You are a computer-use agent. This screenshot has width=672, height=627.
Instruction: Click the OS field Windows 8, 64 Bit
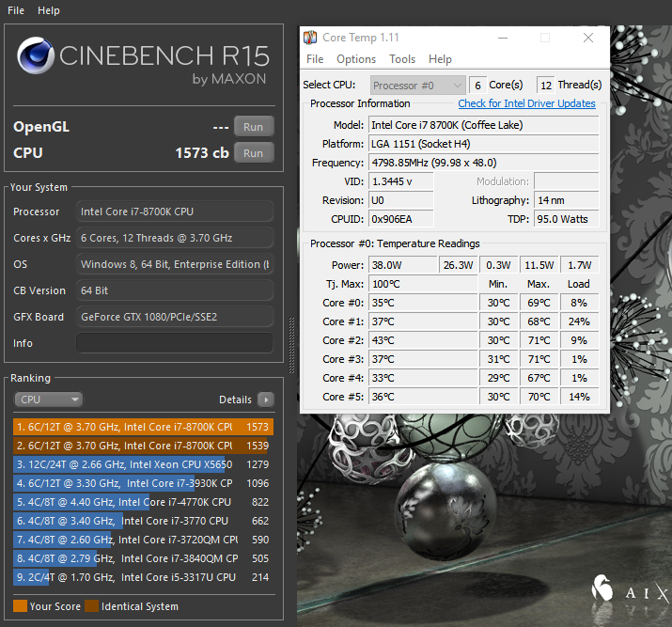point(175,264)
